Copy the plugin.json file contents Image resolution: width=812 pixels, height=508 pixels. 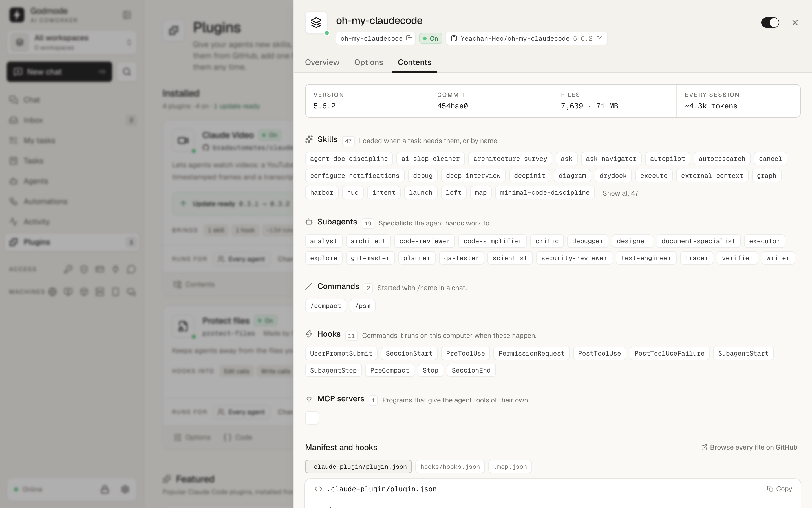780,489
